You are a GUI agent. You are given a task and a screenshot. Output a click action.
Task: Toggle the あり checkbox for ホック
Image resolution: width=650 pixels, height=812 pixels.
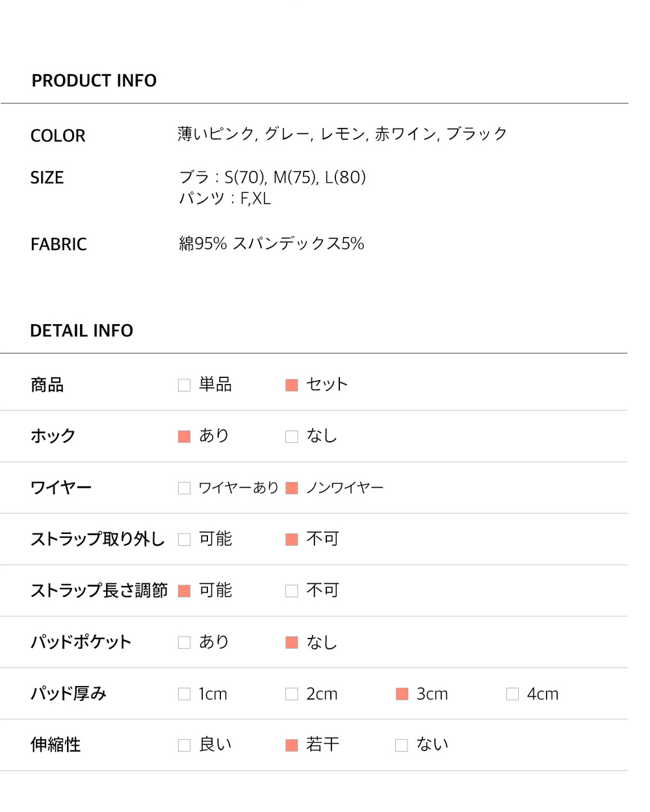click(x=184, y=437)
